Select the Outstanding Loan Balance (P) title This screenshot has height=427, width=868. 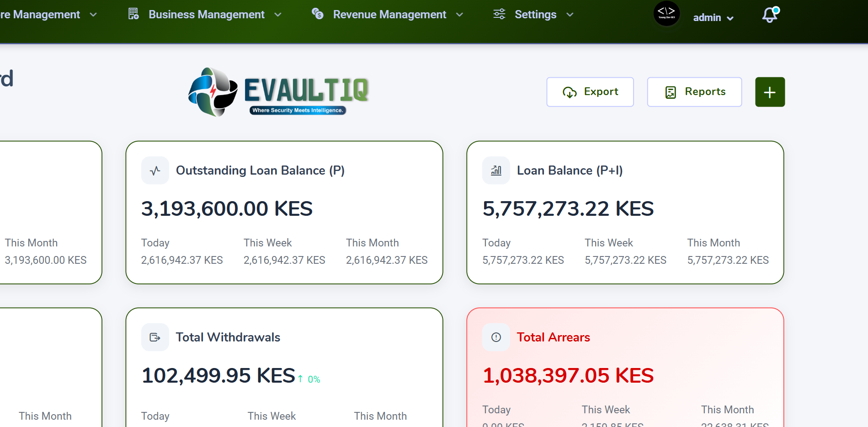click(x=260, y=171)
